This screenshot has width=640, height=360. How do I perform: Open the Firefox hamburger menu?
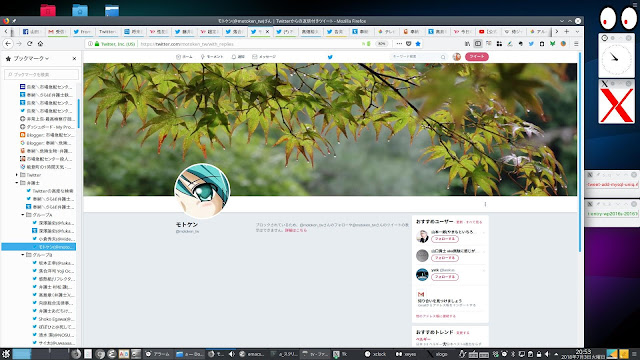point(576,44)
